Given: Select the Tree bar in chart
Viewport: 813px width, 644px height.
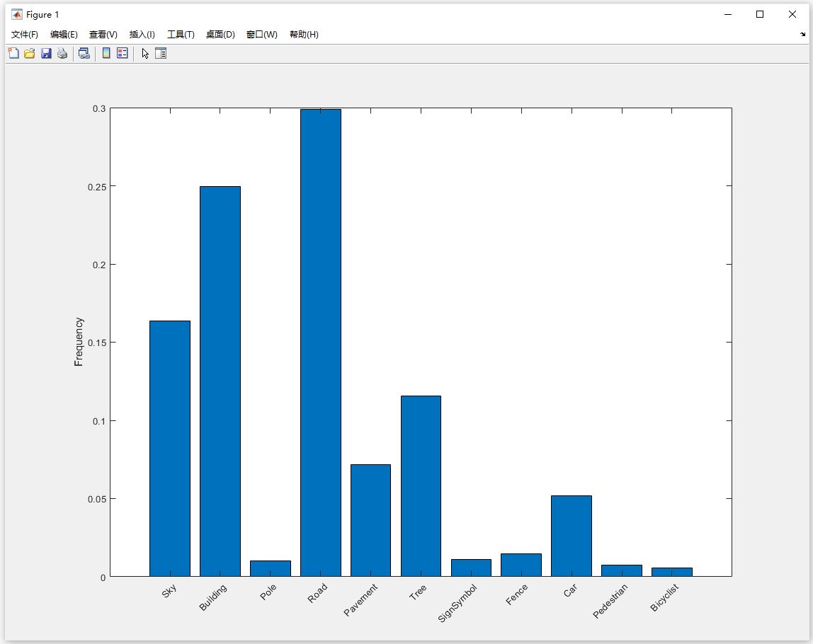Looking at the screenshot, I should pos(421,486).
